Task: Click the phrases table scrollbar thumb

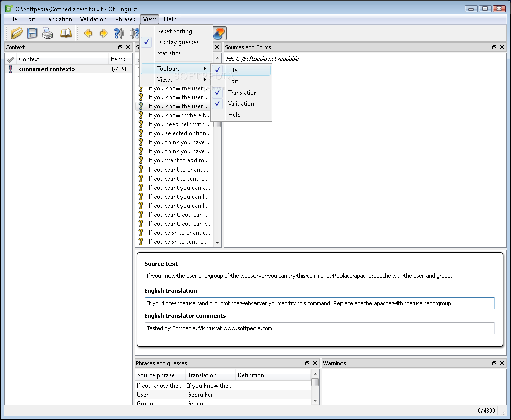Action: [x=315, y=382]
